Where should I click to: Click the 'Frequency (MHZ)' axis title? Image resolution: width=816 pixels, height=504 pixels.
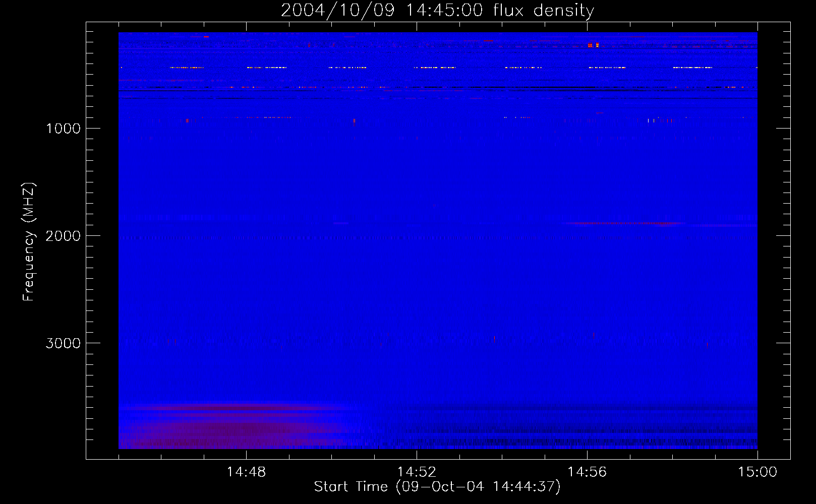coord(29,242)
